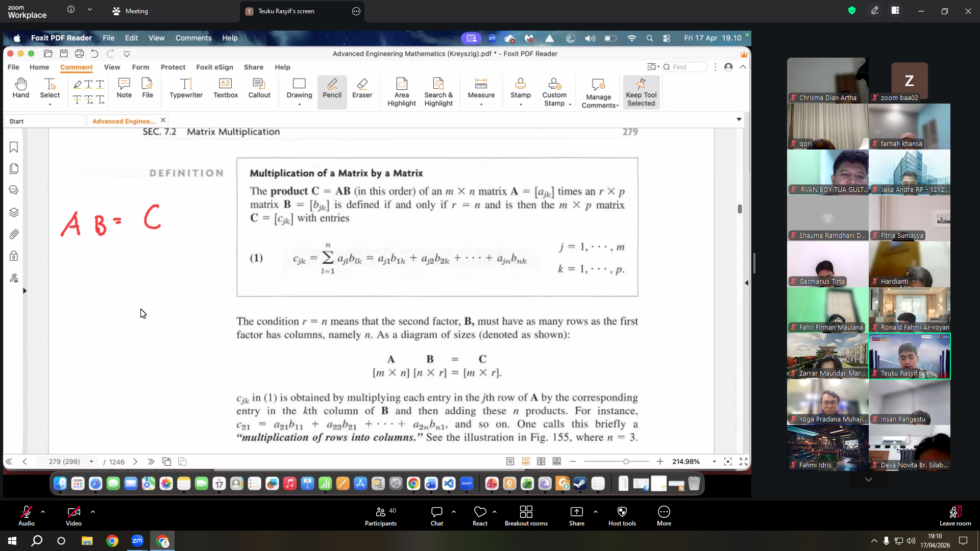980x551 pixels.
Task: Click the document vertical scrollbar thumb
Action: pyautogui.click(x=740, y=209)
